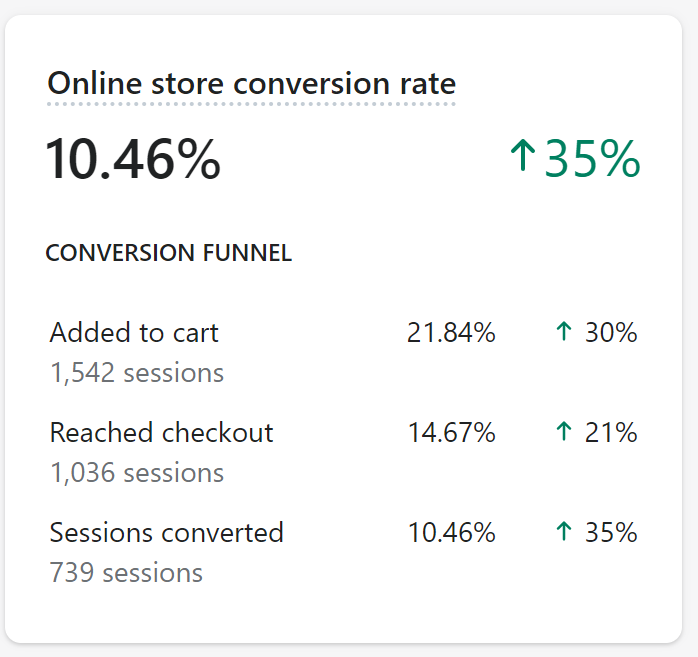Select the Reached checkout row label
Screen dimensions: 698x657
tap(162, 432)
